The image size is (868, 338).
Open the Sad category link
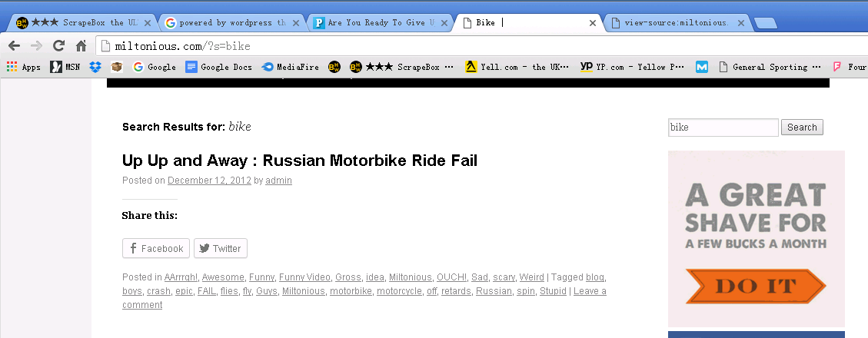(x=480, y=277)
